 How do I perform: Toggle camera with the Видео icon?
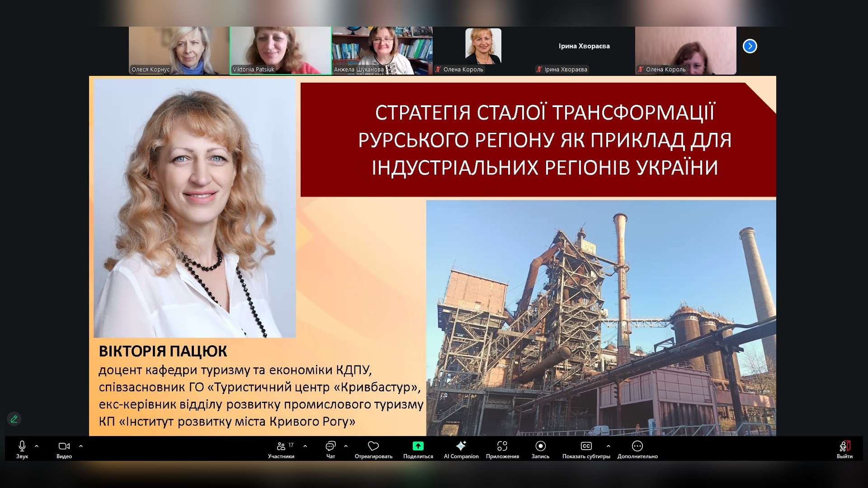pos(64,446)
